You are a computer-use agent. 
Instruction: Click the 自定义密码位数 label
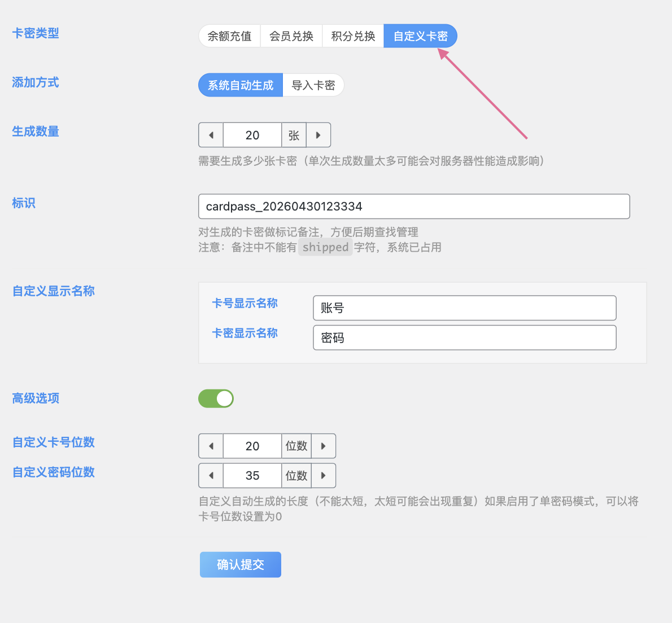pos(54,472)
